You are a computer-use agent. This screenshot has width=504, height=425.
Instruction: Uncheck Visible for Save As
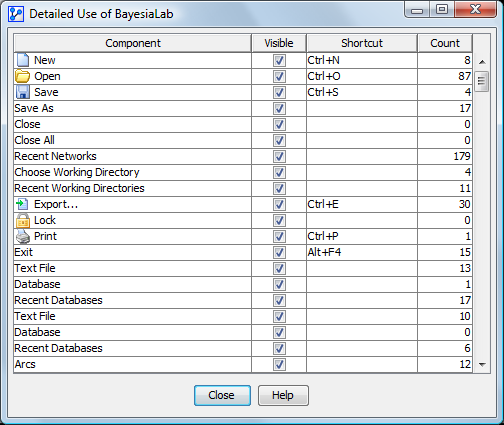coord(279,108)
